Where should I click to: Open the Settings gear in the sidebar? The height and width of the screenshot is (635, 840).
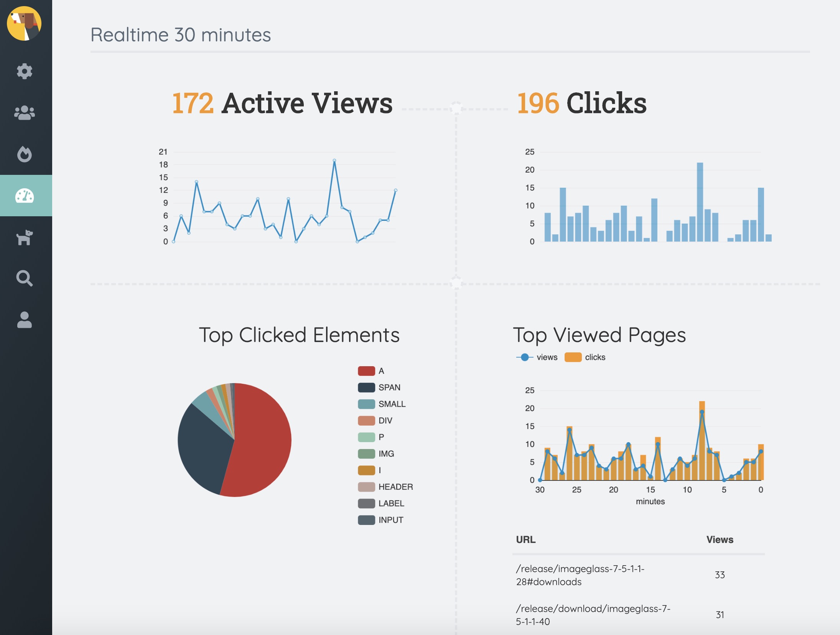(x=25, y=71)
